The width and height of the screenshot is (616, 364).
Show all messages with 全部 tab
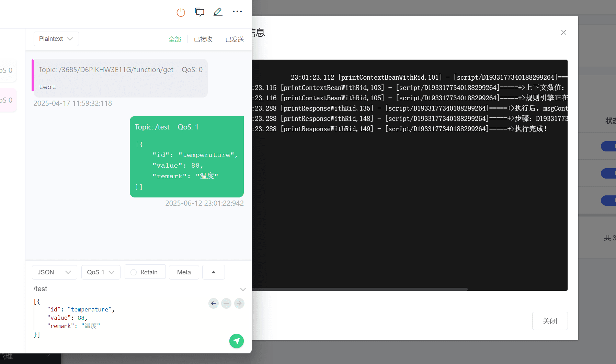(x=175, y=39)
